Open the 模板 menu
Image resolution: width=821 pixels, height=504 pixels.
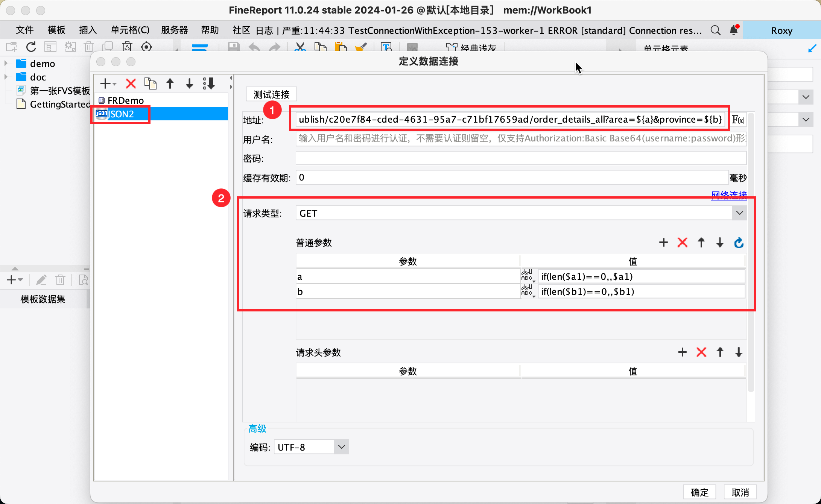coord(56,30)
